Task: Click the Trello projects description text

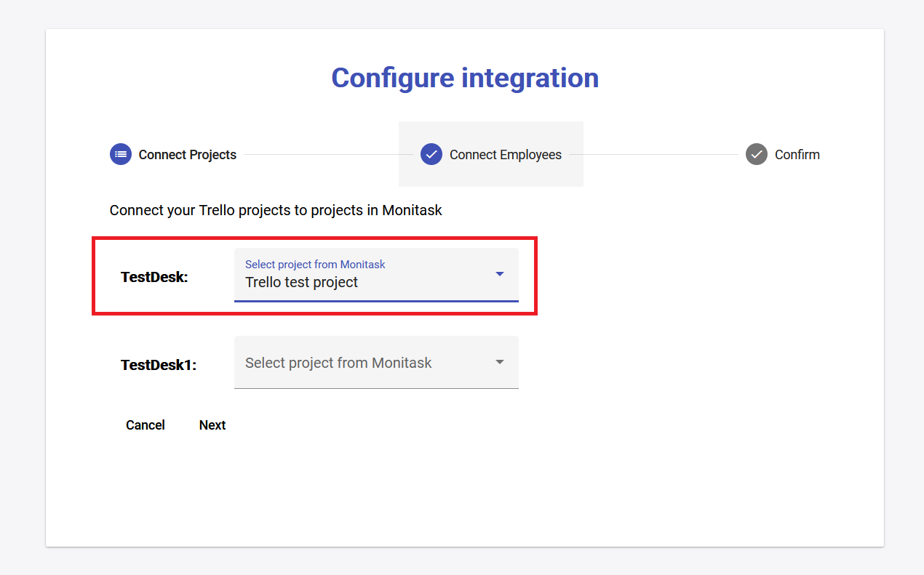Action: point(276,211)
